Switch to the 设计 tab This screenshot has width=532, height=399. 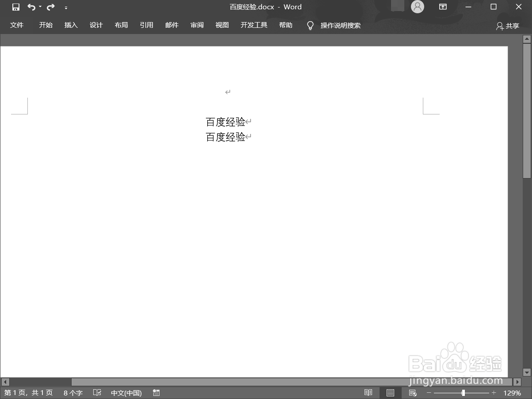coord(96,25)
